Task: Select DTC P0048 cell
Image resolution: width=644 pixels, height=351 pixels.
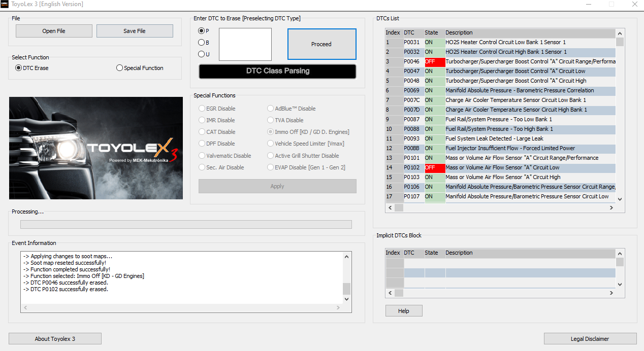Action: click(x=414, y=81)
